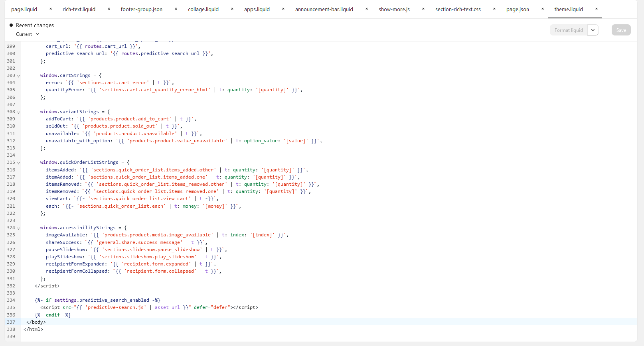Select the announcement-bar.liquid tab
This screenshot has height=346, width=644.
(324, 9)
